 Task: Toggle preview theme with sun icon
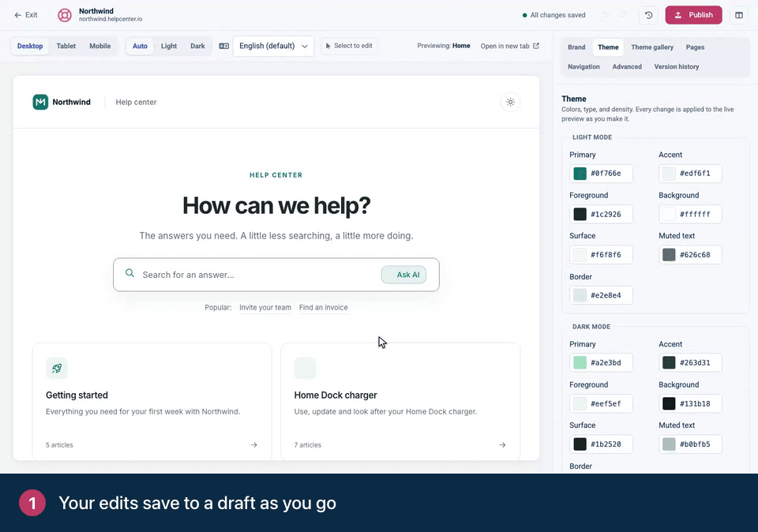click(511, 102)
